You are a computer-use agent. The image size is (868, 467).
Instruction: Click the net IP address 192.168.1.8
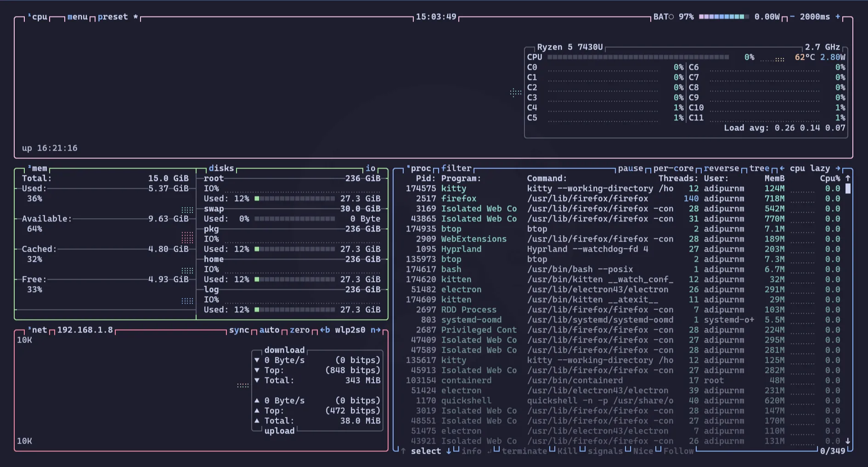coord(85,330)
